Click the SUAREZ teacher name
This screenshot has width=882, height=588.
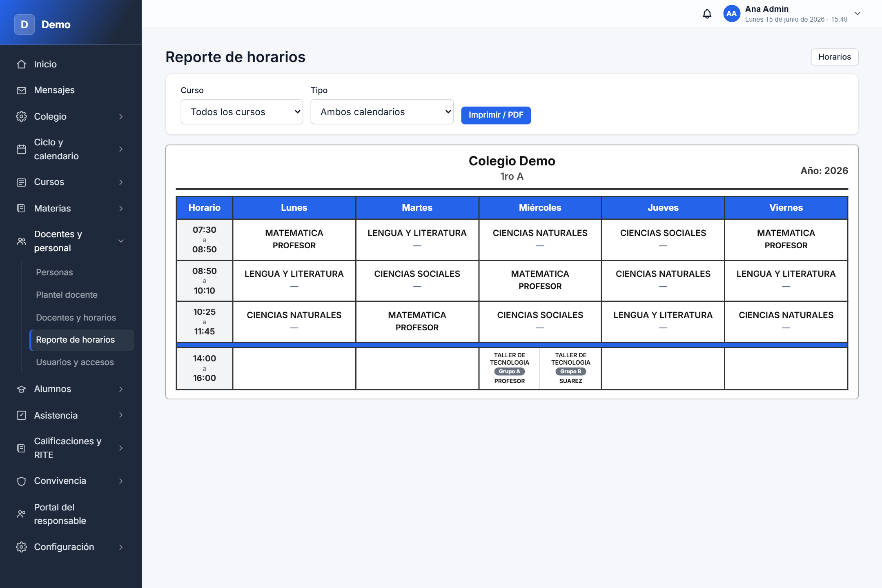(570, 381)
